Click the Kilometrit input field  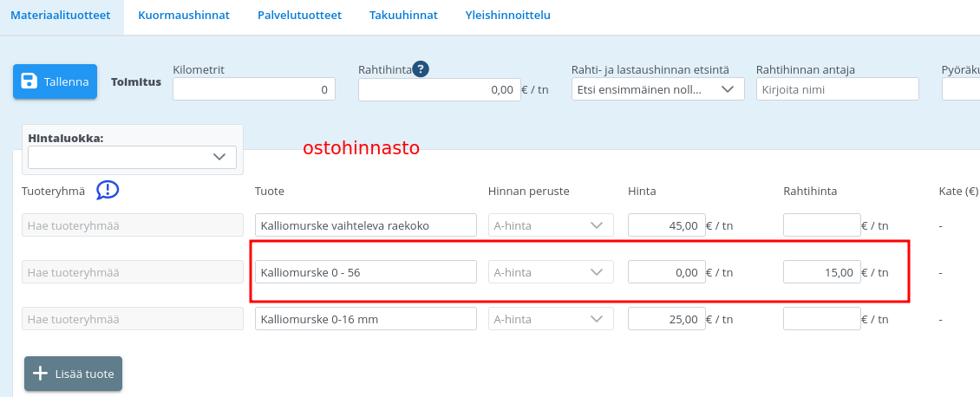(x=254, y=89)
